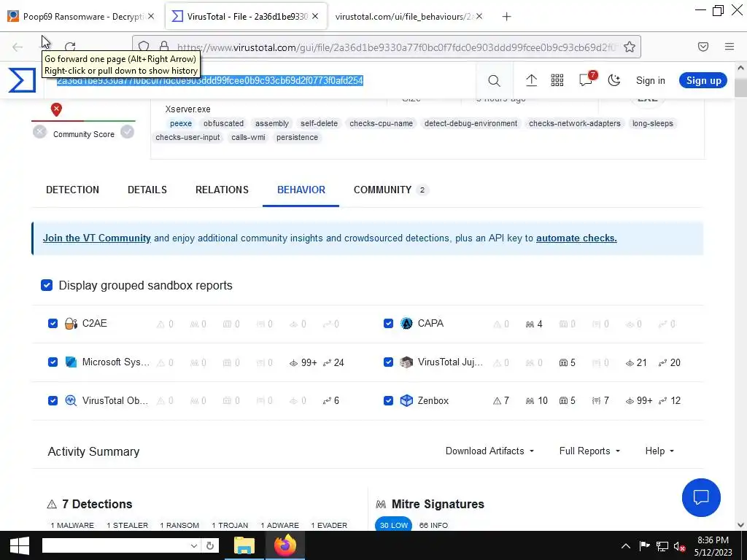Toggle dark mode moon icon

[614, 80]
